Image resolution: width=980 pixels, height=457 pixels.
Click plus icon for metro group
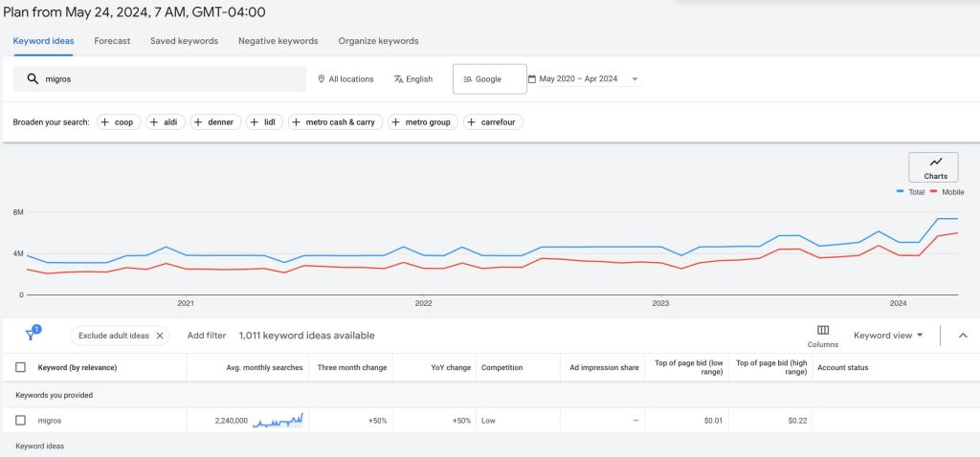(x=395, y=122)
